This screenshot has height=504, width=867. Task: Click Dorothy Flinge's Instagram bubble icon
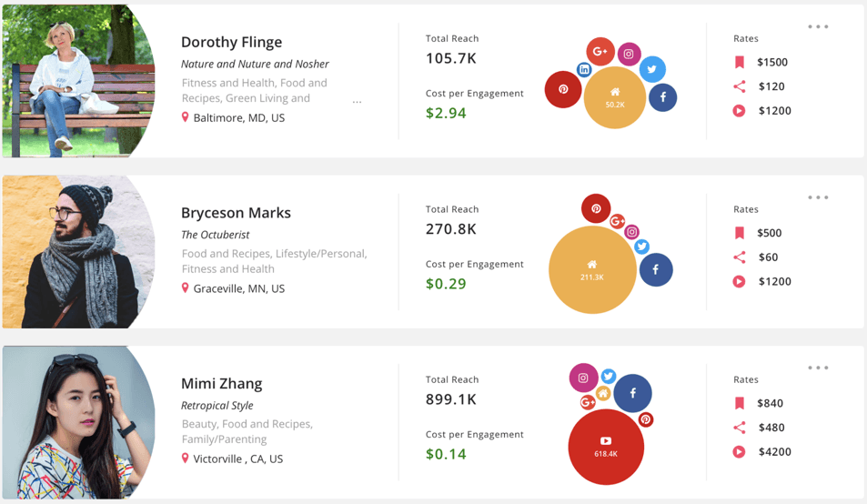629,54
